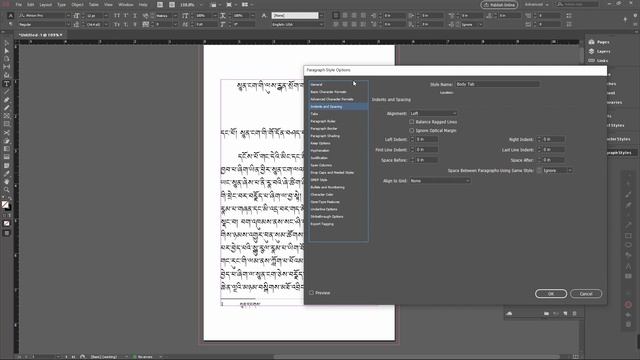Select the Line tool
The width and height of the screenshot is (640, 360).
pos(7,92)
